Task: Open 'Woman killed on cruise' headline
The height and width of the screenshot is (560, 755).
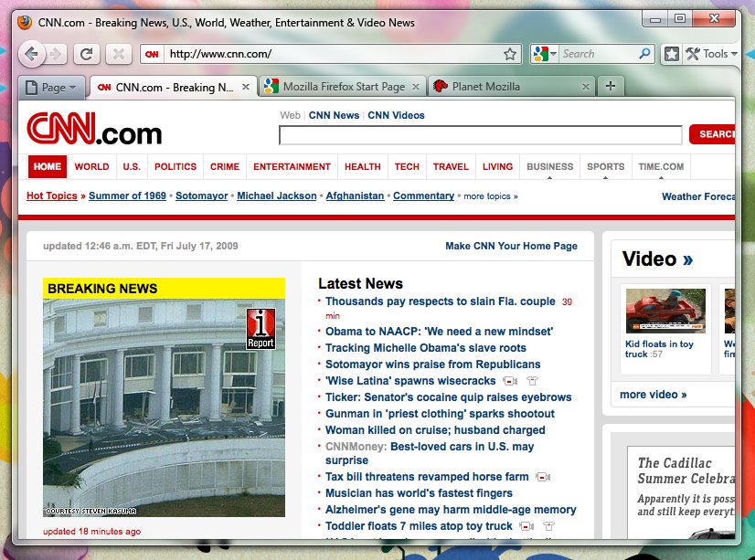Action: pos(435,430)
